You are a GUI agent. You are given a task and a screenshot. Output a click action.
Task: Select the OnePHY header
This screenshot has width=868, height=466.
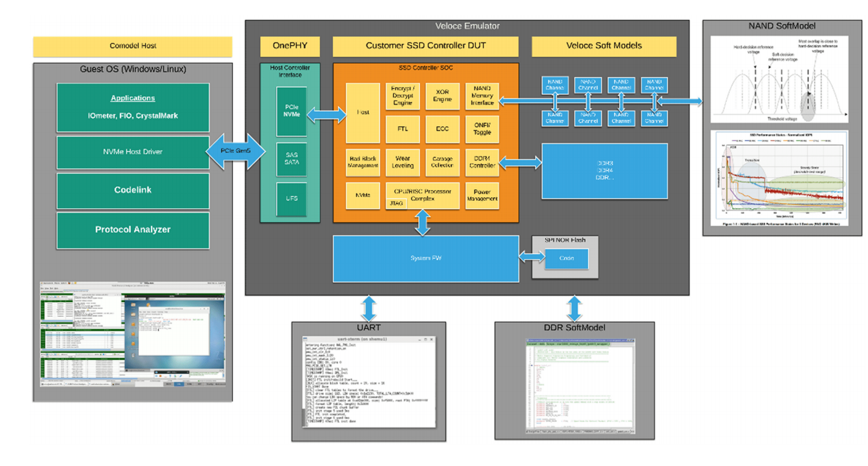coord(290,46)
